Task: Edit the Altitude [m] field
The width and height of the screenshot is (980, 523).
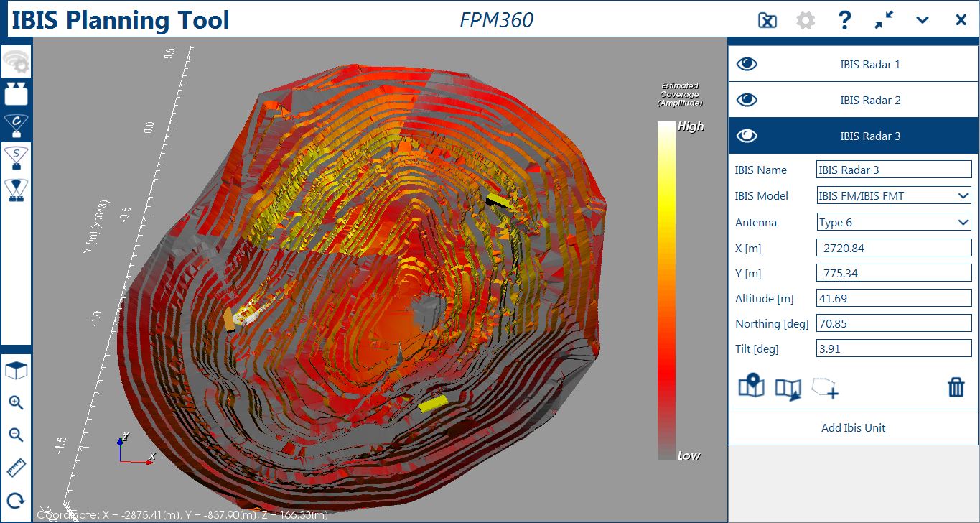Action: click(895, 298)
